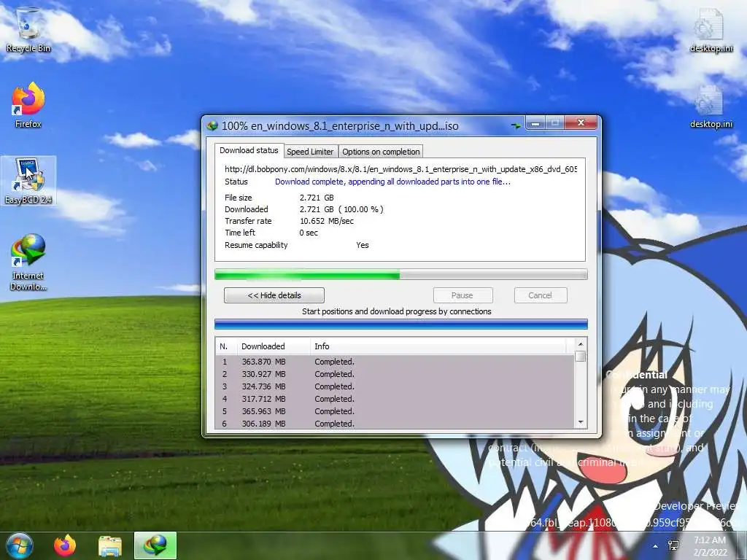
Task: Click the 'Download complete, appending' status text
Action: point(392,182)
